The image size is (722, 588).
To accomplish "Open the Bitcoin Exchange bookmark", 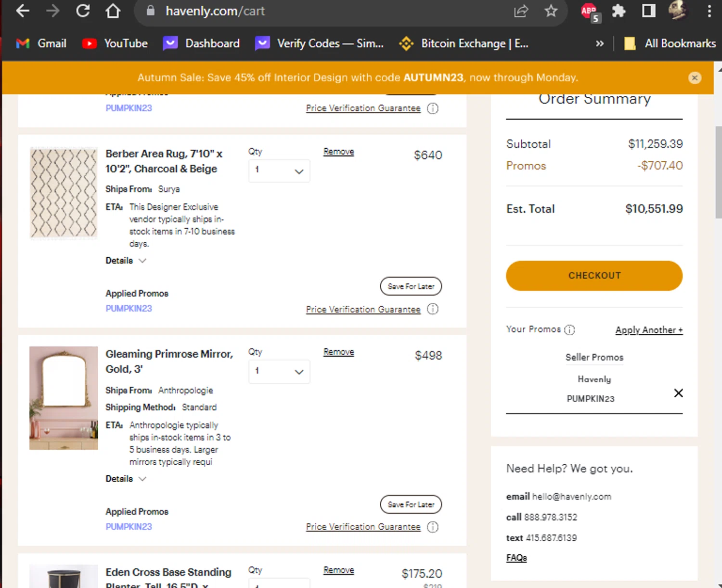I will coord(464,43).
